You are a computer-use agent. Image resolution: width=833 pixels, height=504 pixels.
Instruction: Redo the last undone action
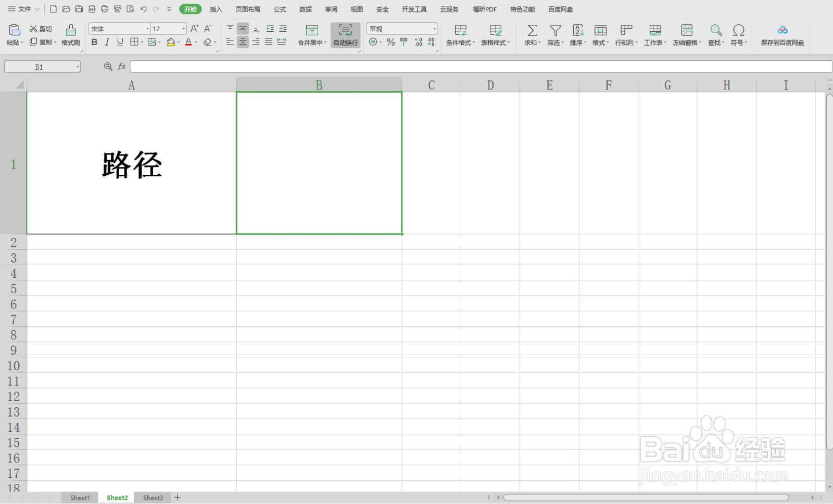pos(156,9)
